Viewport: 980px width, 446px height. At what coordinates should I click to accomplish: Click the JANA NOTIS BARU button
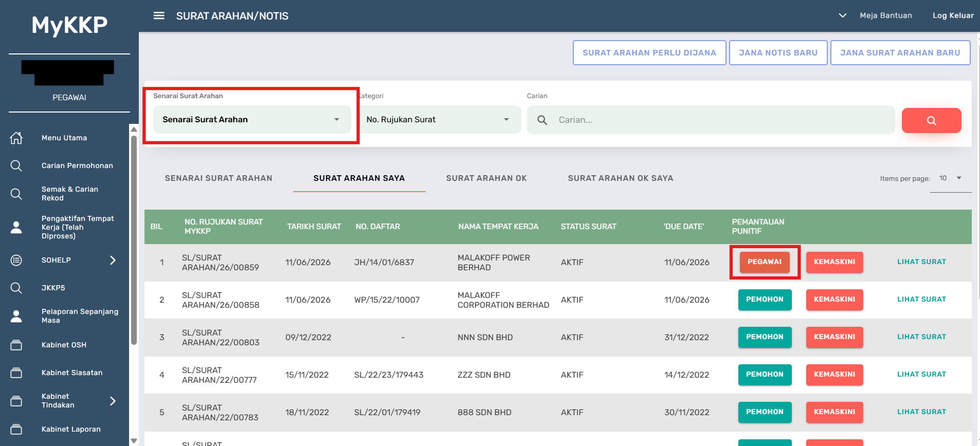click(778, 53)
